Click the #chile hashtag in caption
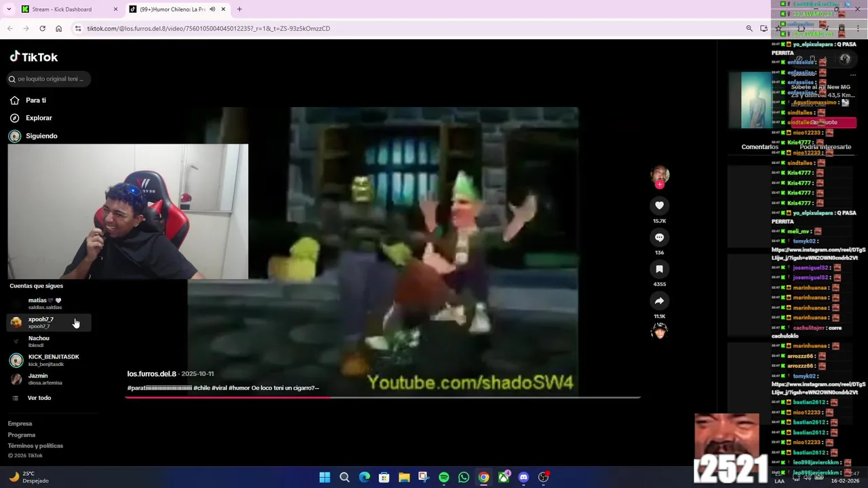 point(201,388)
